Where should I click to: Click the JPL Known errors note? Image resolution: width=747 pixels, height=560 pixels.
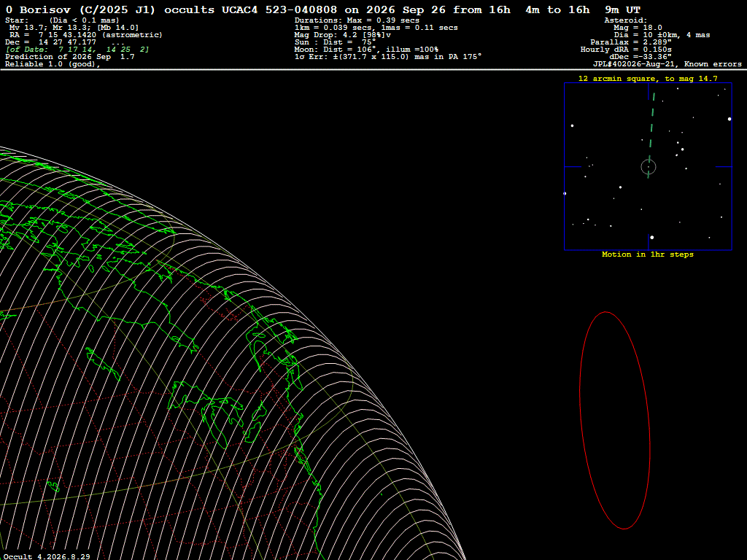pyautogui.click(x=667, y=64)
